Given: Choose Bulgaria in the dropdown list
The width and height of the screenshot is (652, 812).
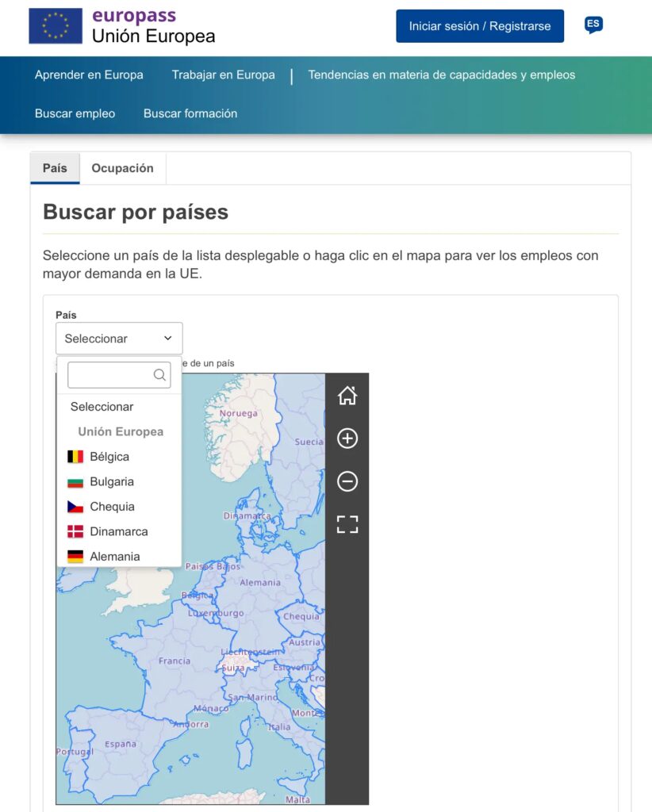Looking at the screenshot, I should [x=112, y=481].
